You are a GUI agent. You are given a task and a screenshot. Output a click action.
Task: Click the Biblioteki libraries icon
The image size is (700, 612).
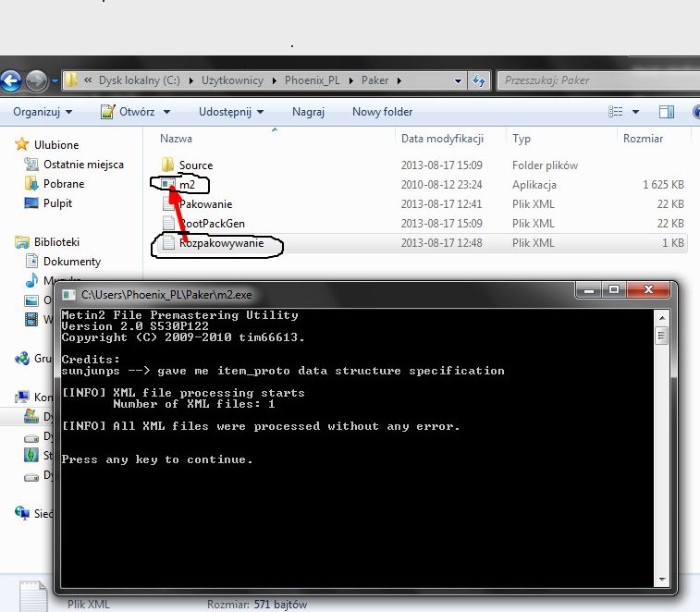pos(21,241)
